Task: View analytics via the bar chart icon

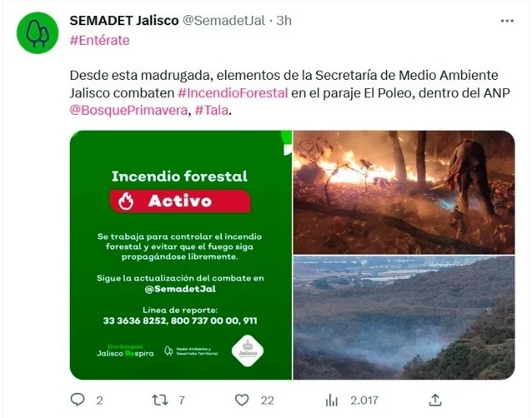Action: (x=331, y=401)
